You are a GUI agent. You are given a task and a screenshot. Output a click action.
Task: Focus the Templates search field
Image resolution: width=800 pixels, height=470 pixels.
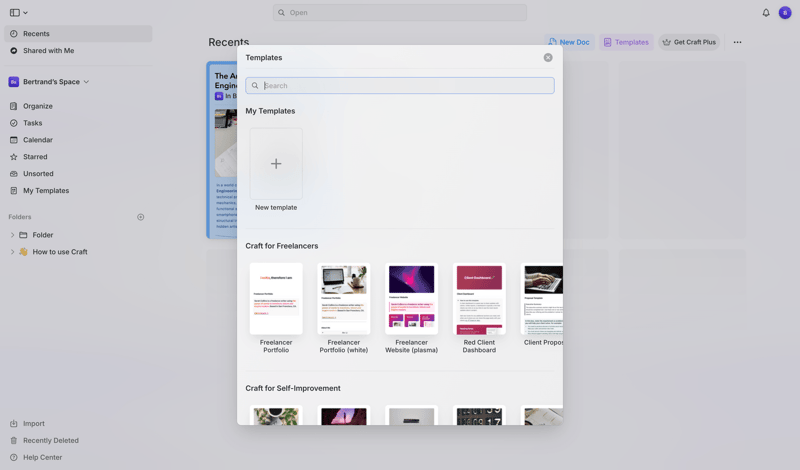[399, 86]
